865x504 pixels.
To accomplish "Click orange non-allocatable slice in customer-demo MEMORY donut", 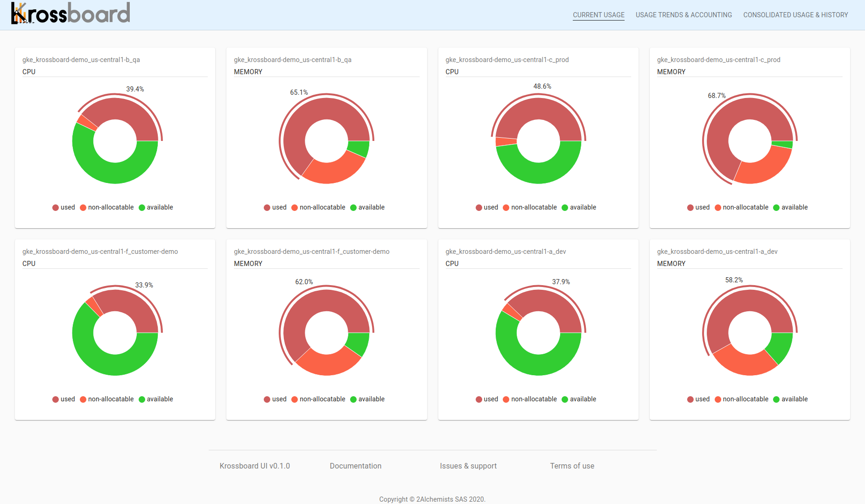I will 328,363.
